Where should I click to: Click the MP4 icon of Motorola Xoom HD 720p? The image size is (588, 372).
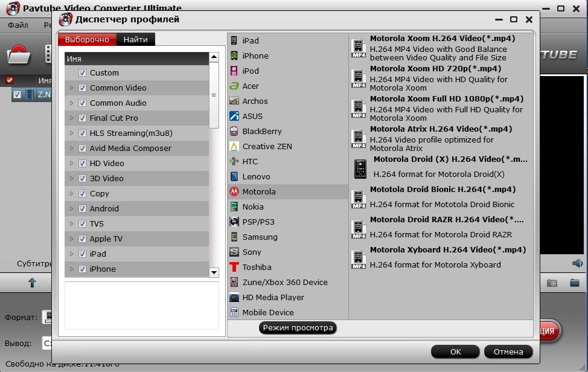pos(359,79)
